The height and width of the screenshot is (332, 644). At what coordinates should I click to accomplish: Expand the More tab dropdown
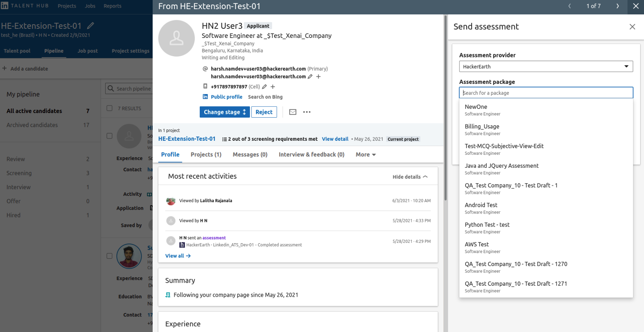click(366, 155)
